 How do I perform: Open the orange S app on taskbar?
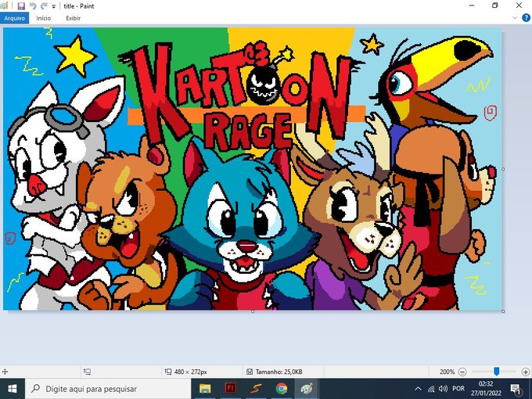coord(256,389)
